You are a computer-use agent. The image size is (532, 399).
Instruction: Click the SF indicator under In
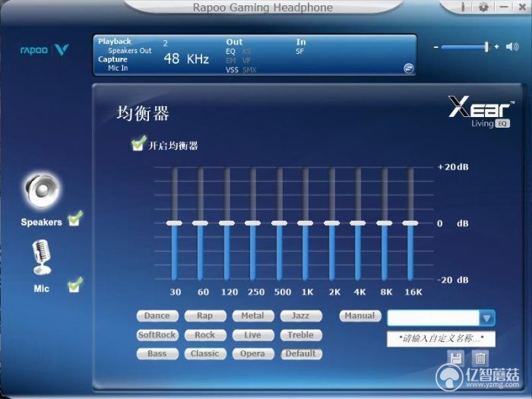[299, 52]
